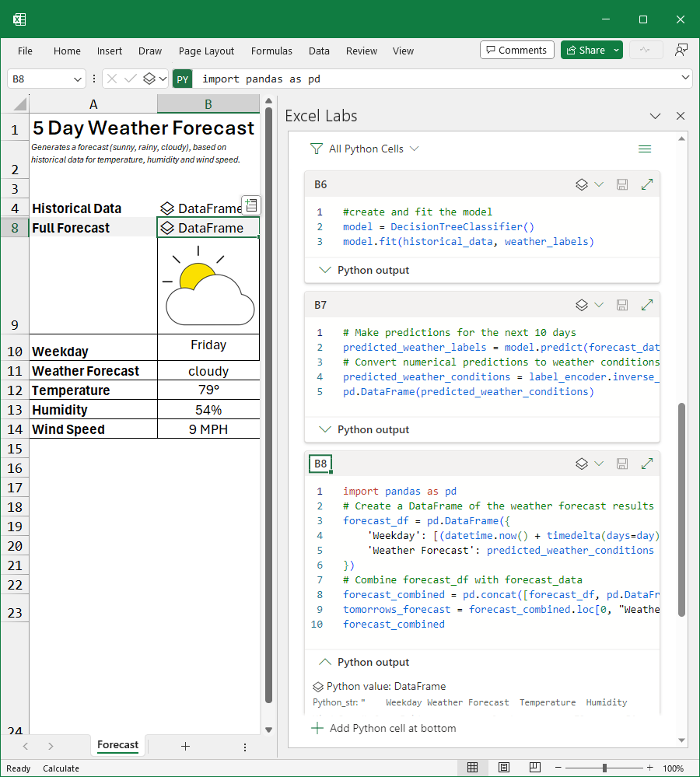700x777 pixels.
Task: Collapse the Python output of cell B8
Action: 324,662
